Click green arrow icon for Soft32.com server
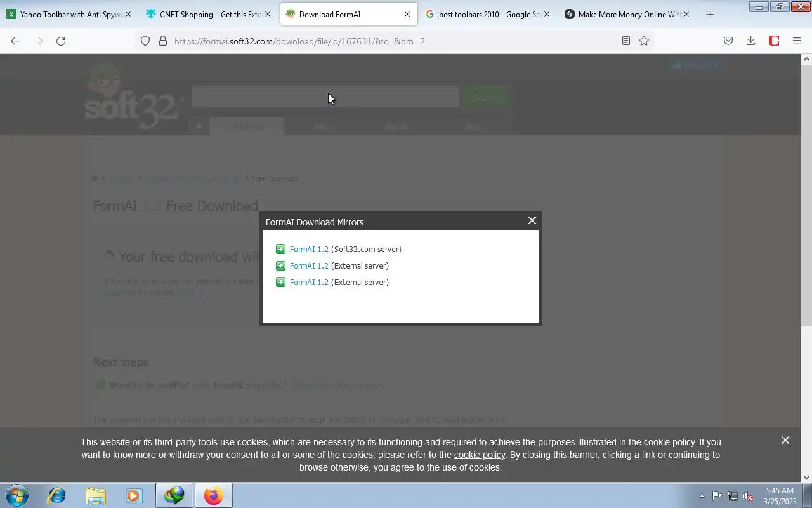The image size is (812, 508). 281,250
